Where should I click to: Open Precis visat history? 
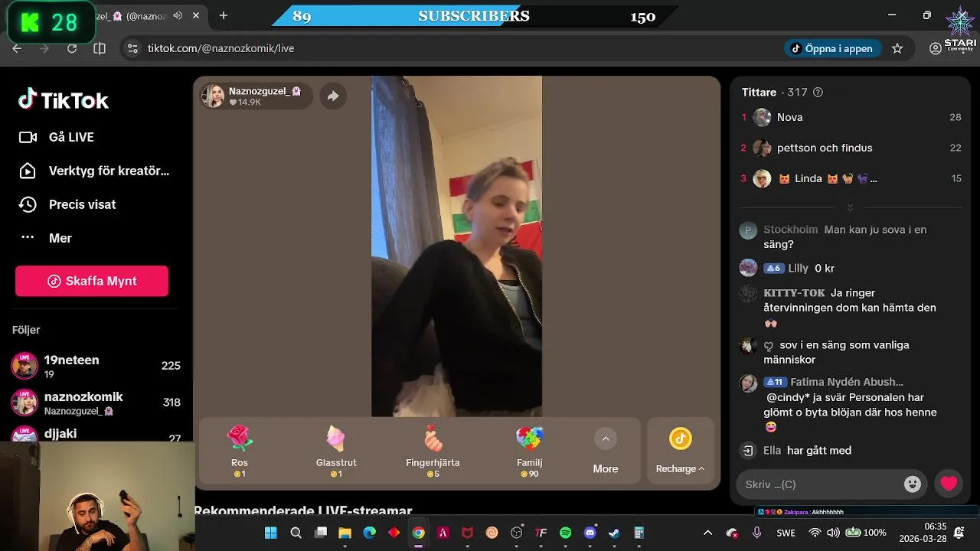coord(67,204)
